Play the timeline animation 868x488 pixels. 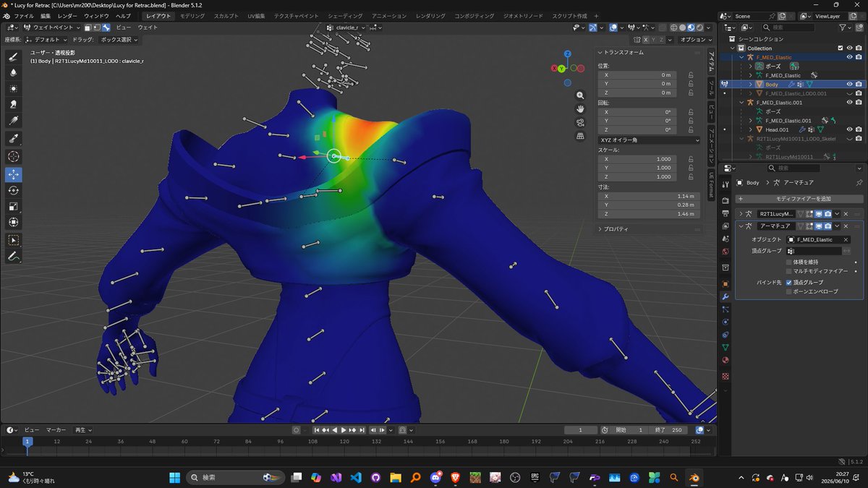(x=344, y=429)
